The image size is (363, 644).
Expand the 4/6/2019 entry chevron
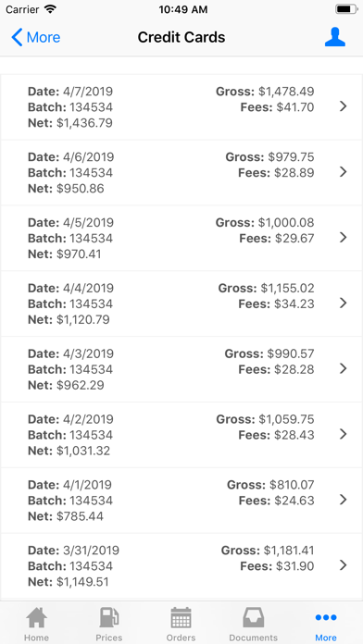click(x=344, y=172)
